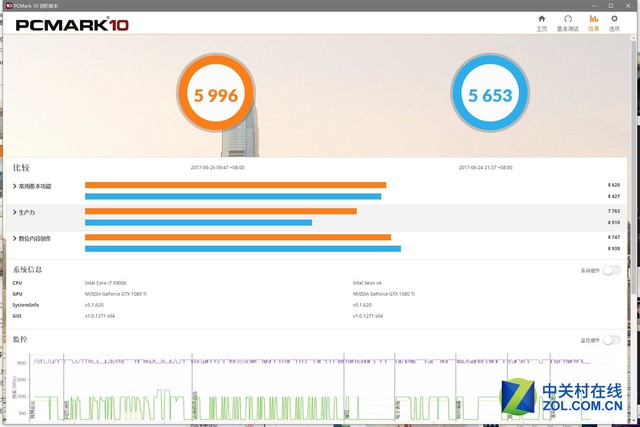The image size is (640, 427).
Task: Click the right-side vertical scrollbar
Action: tap(635, 200)
